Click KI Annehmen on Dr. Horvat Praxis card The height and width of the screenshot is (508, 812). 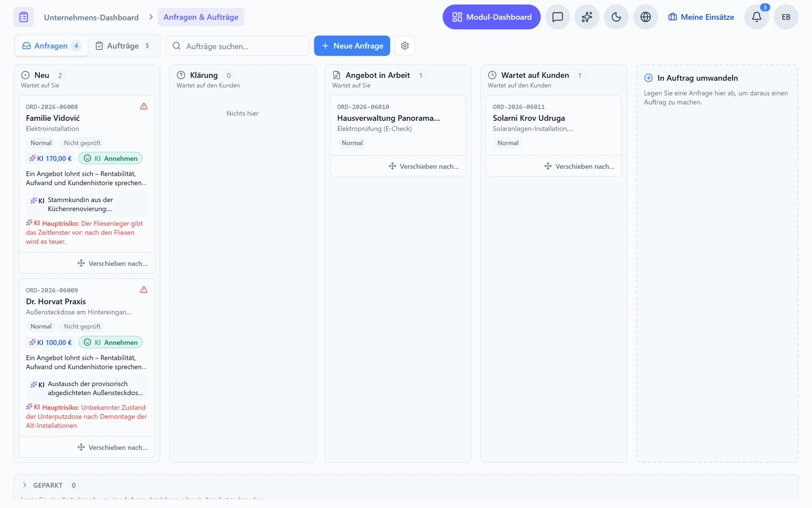click(111, 342)
